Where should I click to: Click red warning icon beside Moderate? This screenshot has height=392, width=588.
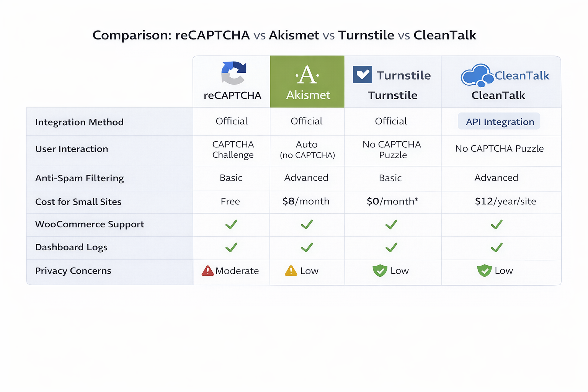207,271
